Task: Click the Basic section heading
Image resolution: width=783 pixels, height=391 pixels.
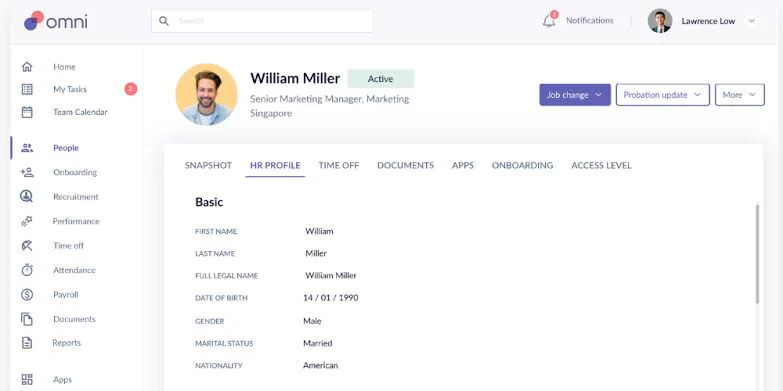Action: [209, 202]
